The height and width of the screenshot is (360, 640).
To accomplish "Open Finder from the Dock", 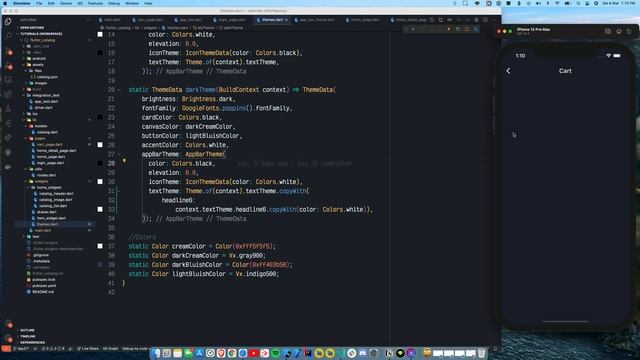I will tap(156, 353).
